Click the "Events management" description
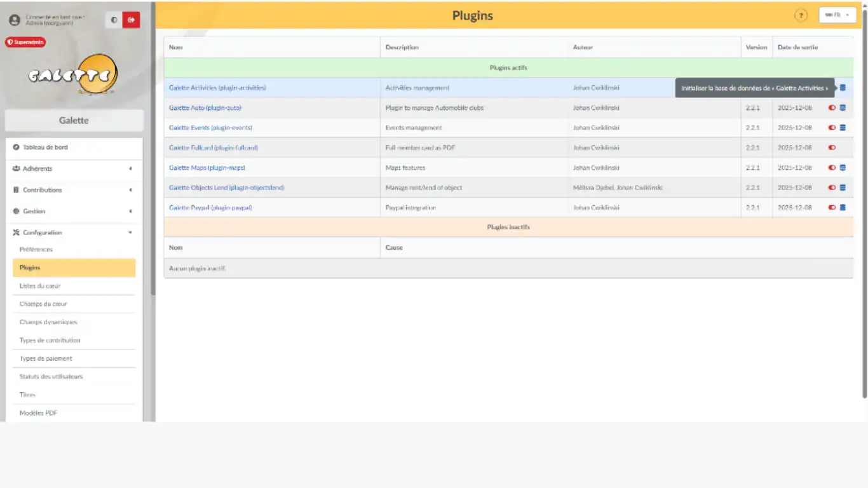 pos(414,128)
